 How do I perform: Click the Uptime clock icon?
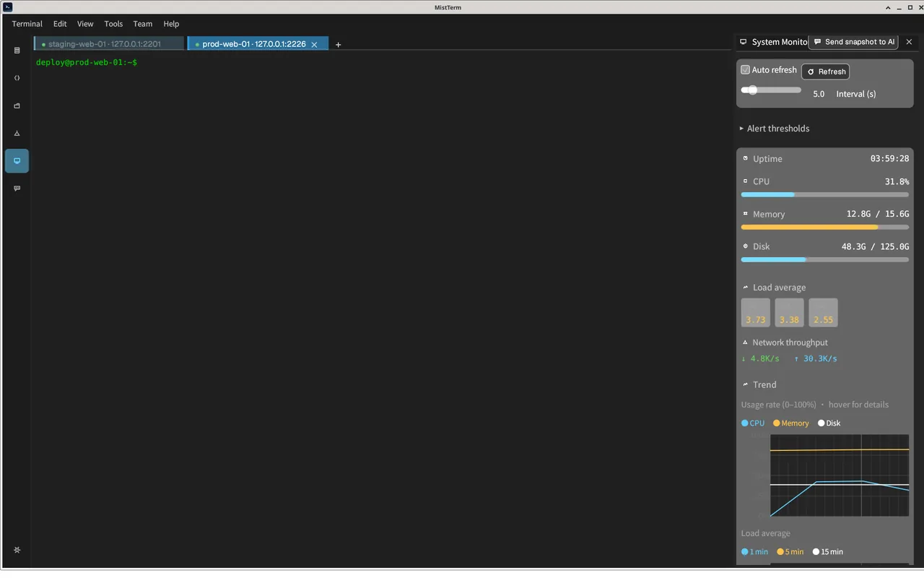(x=746, y=158)
